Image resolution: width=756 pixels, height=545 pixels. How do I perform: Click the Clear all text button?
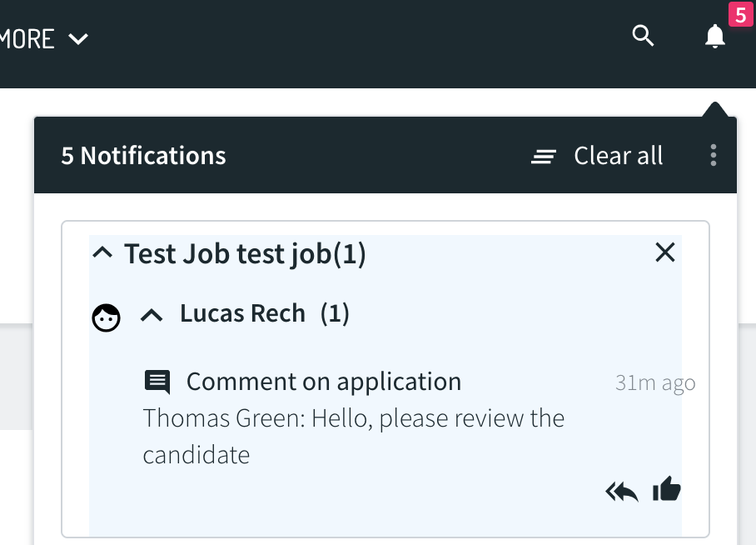pos(619,156)
